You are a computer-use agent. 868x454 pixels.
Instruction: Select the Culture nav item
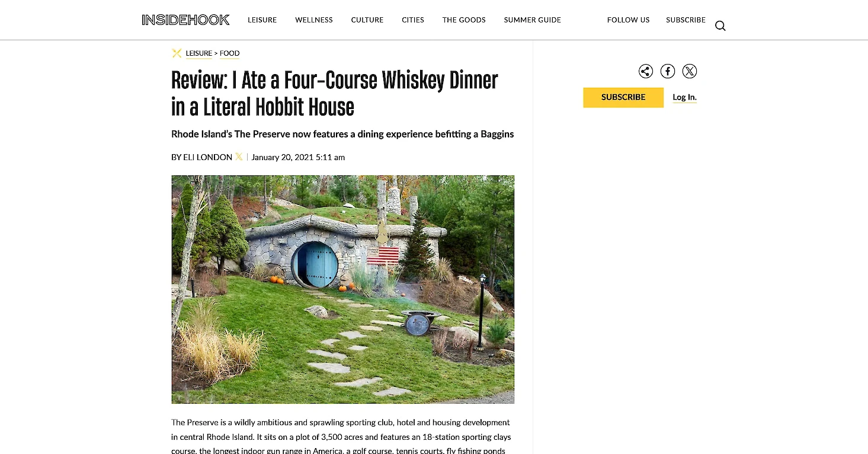click(367, 20)
